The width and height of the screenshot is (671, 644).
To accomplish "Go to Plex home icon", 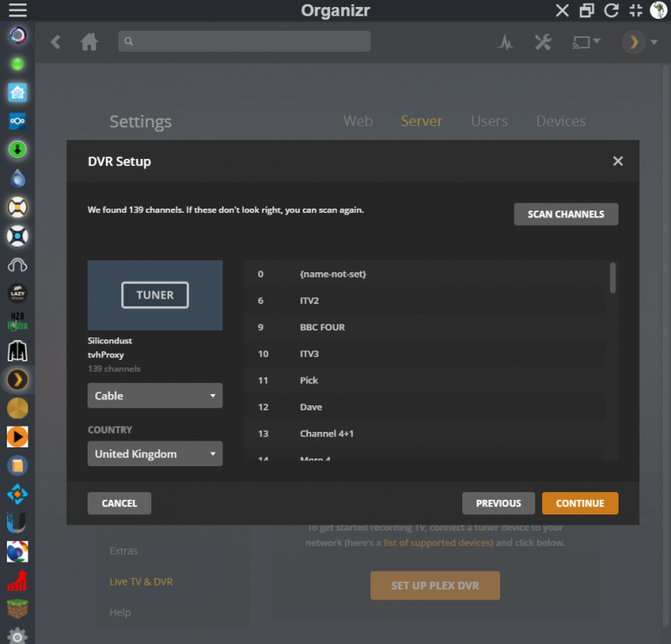I will coord(89,42).
